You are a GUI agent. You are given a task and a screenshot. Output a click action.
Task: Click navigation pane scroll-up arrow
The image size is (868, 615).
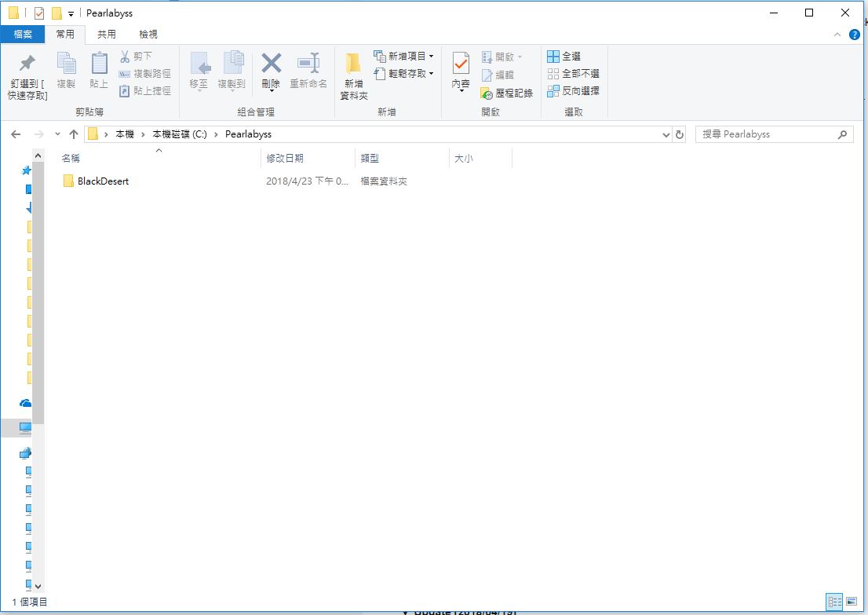point(38,156)
